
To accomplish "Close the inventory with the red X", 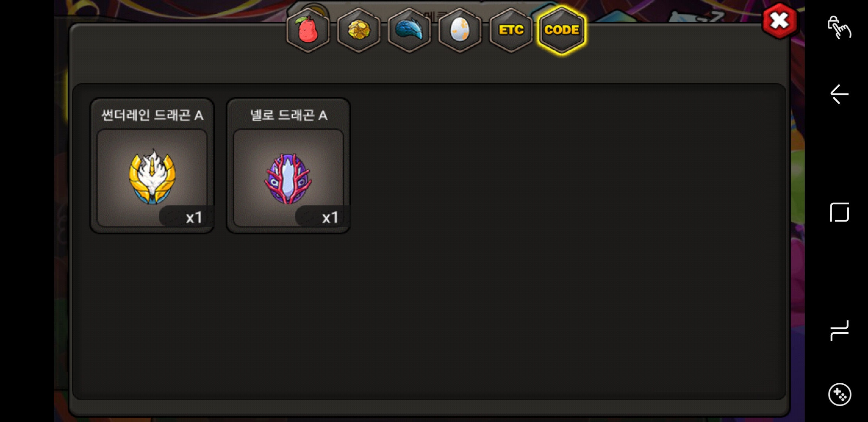I will (779, 21).
